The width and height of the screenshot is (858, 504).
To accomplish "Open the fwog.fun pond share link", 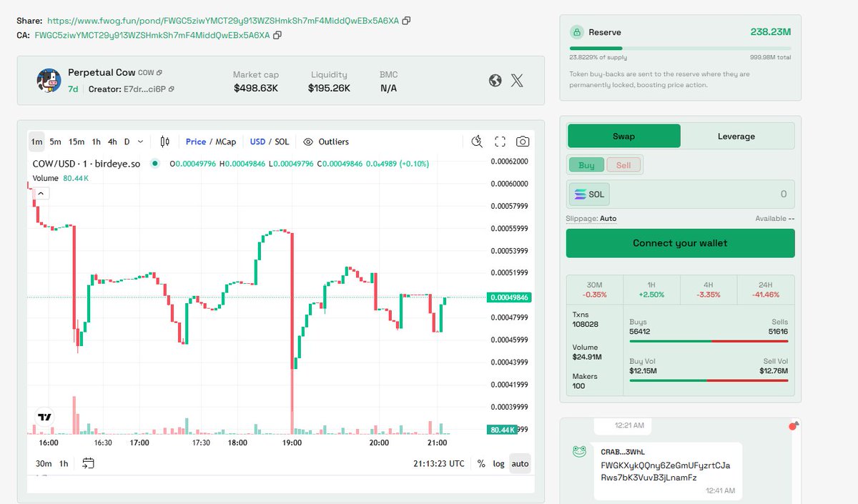I will [222, 21].
